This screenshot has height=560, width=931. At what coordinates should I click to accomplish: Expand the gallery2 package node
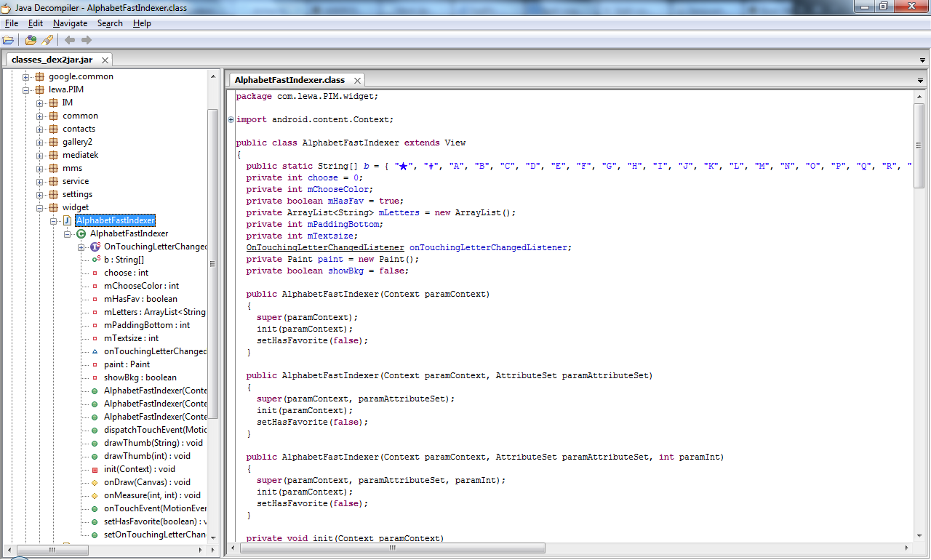coord(40,142)
